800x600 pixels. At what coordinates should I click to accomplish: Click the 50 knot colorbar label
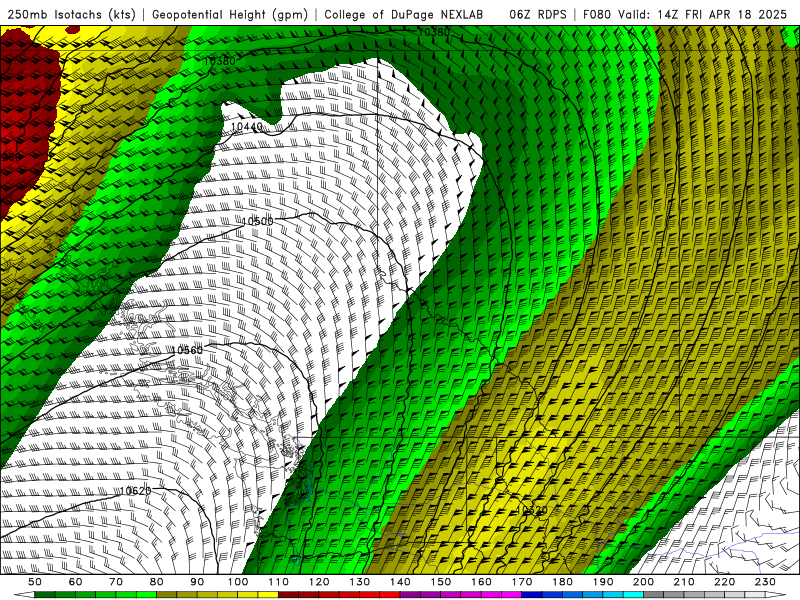pos(35,582)
